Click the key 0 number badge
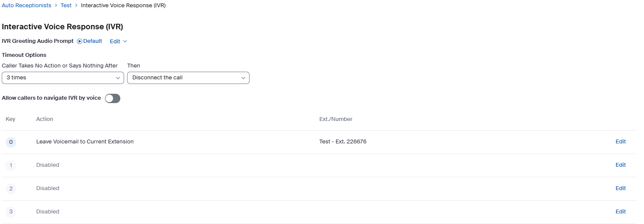 [11, 142]
